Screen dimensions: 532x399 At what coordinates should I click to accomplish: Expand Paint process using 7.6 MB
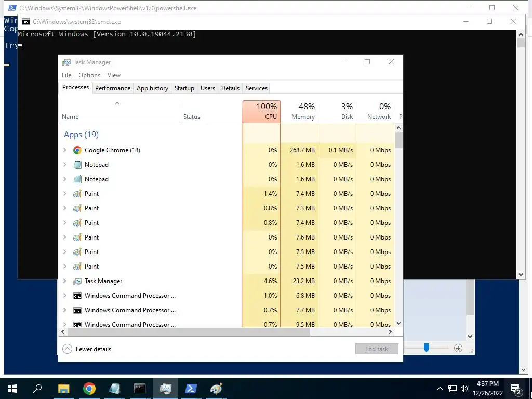click(x=65, y=237)
